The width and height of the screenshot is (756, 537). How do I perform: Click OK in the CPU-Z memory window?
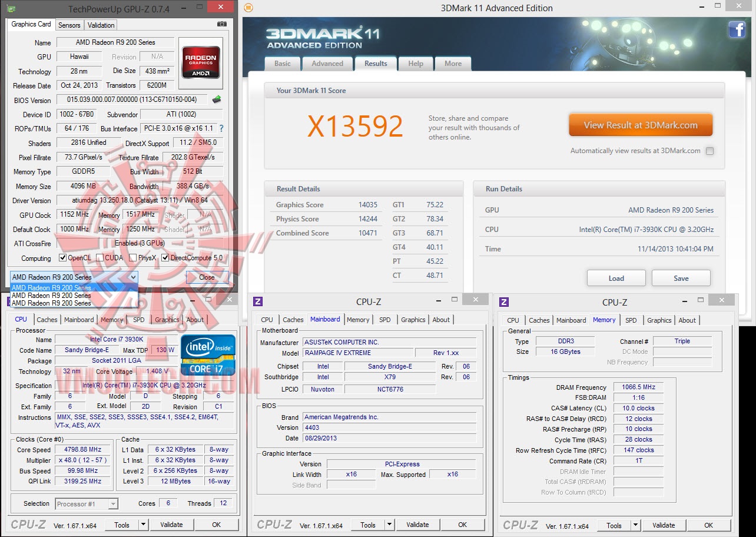click(x=709, y=525)
